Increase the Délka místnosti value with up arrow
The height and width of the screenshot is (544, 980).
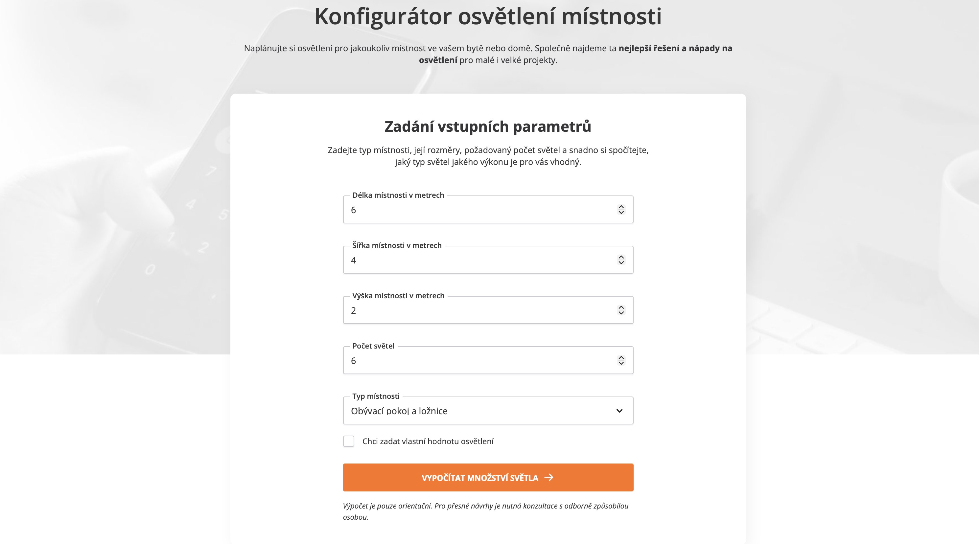(x=621, y=206)
